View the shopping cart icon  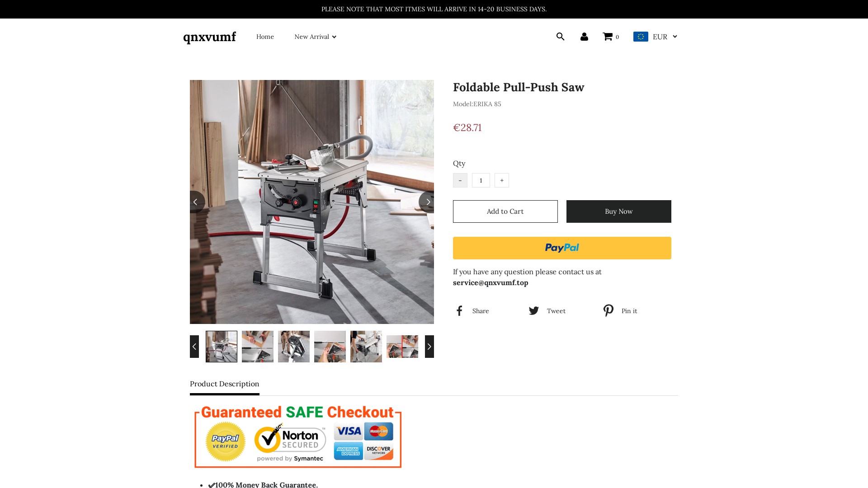click(608, 37)
